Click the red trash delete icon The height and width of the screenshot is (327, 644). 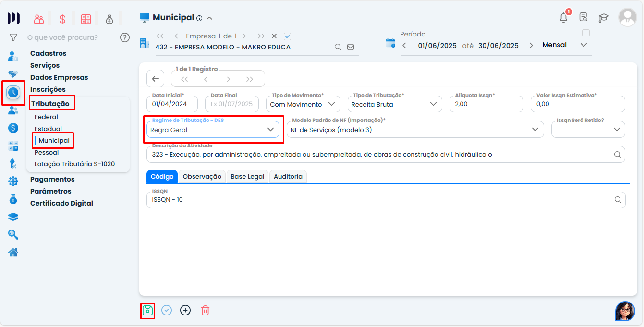click(205, 311)
